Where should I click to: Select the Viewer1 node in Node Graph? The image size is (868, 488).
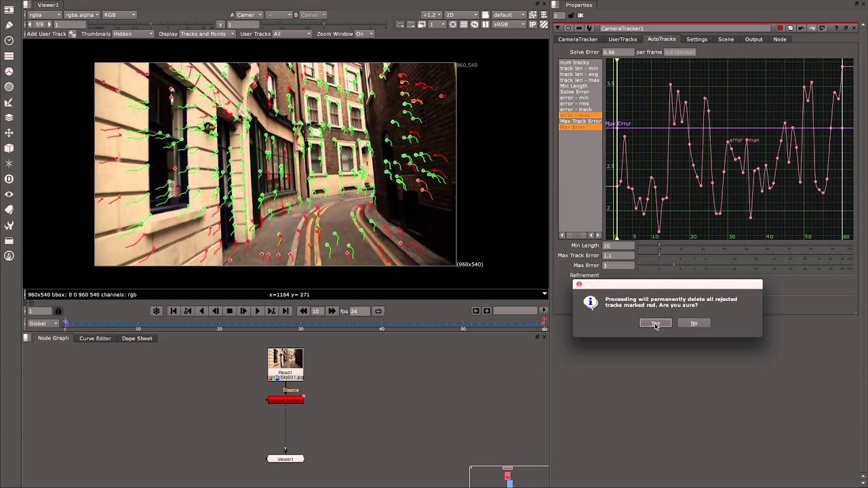285,459
